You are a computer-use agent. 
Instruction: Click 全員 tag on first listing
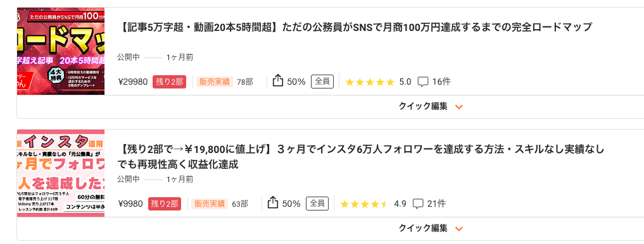322,81
